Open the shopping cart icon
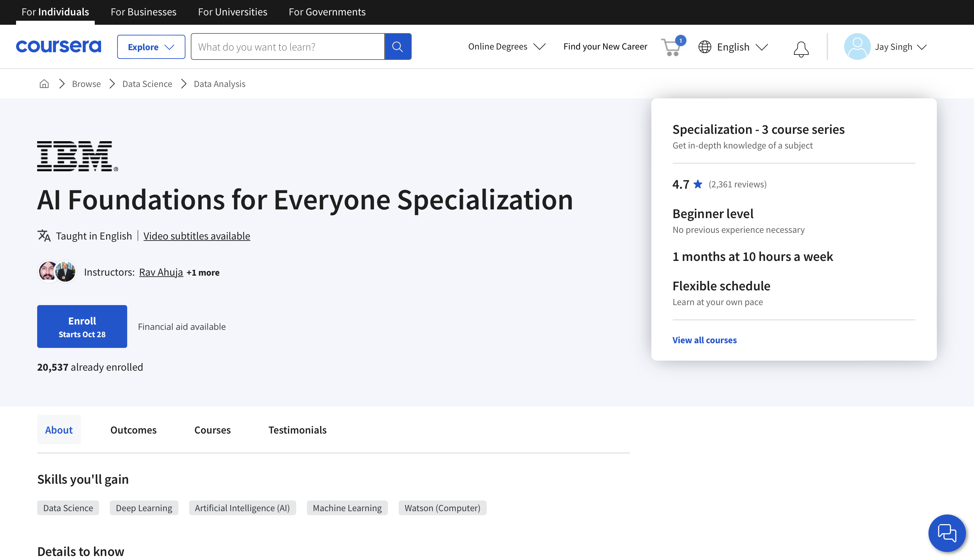974x560 pixels. pos(671,47)
